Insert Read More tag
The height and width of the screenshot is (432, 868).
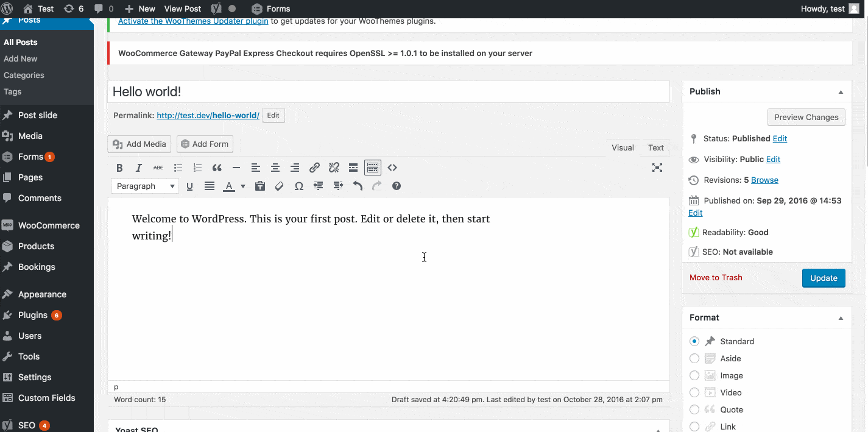click(353, 168)
